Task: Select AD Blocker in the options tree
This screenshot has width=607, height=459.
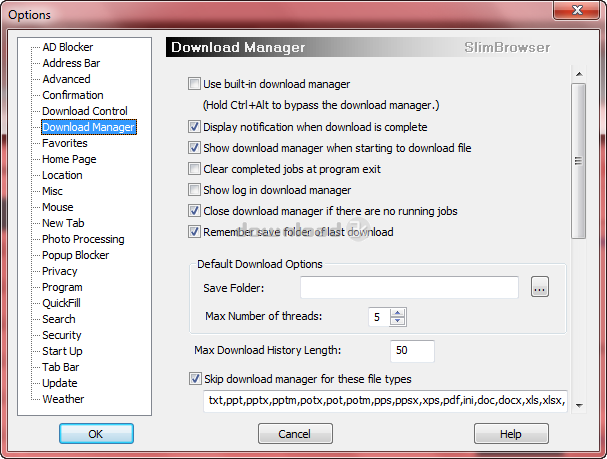Action: click(x=67, y=47)
